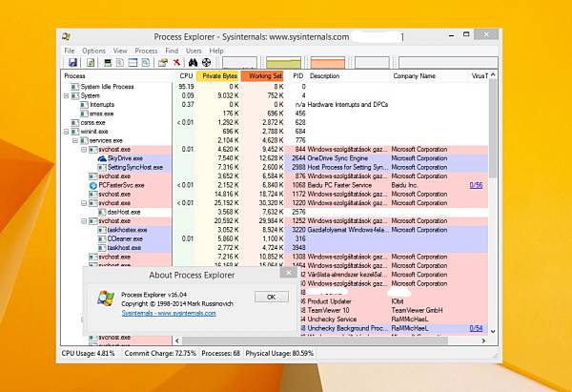This screenshot has height=392, width=572.
Task: Click the 'TeamViewer GmbH' company cell
Action: 417,310
